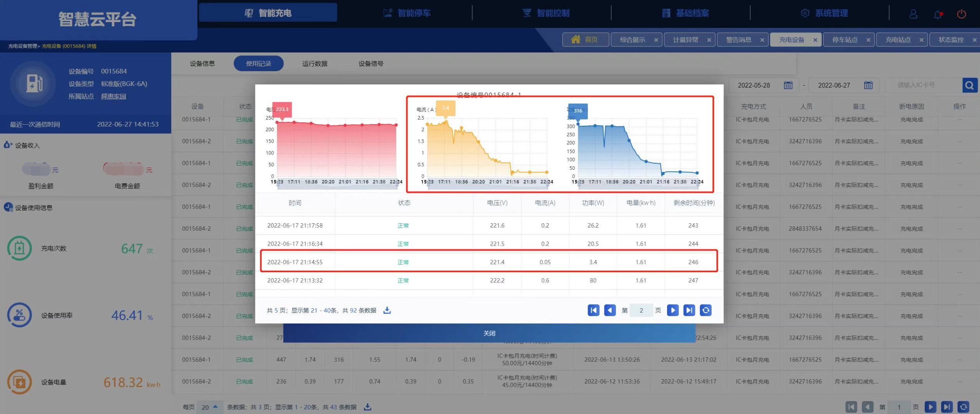Open start date calendar picker 2022-05-28
The image size is (980, 414).
point(788,85)
